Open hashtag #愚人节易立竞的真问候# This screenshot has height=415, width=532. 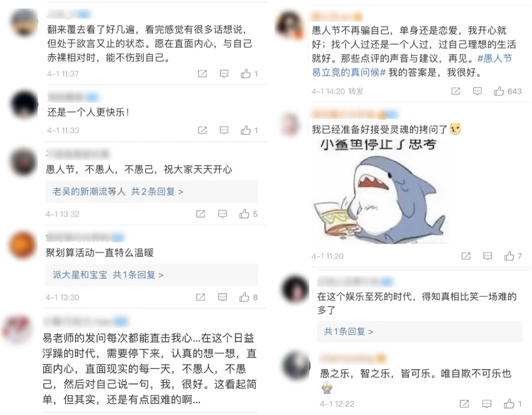412,65
